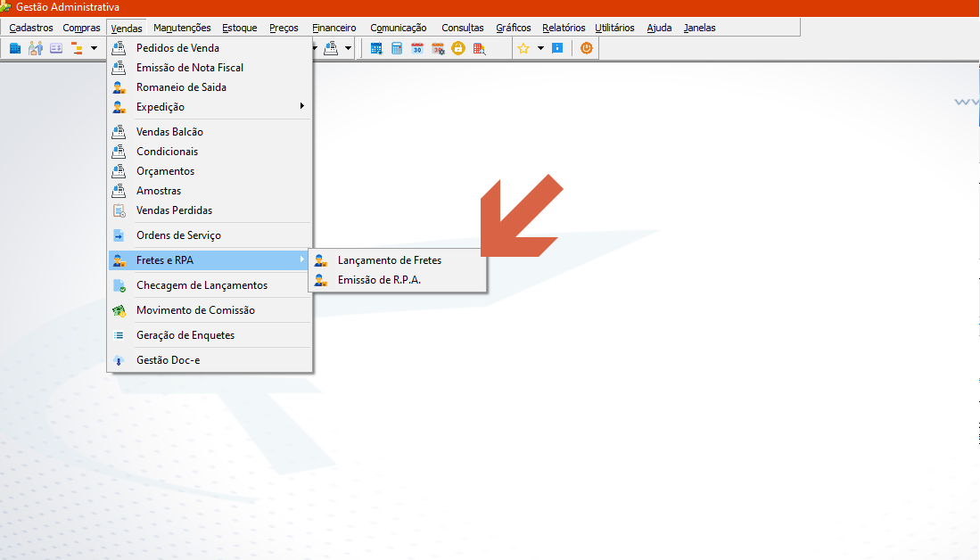Click the people/customers toolbar icon
980x560 pixels.
[x=36, y=48]
